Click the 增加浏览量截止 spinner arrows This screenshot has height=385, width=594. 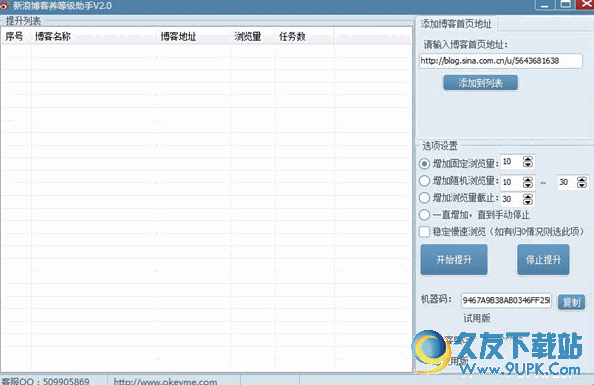tap(528, 199)
